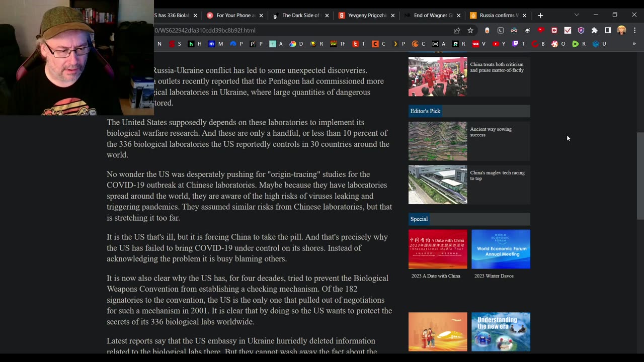644x362 pixels.
Task: Click the purple shield extension icon
Action: (x=581, y=30)
